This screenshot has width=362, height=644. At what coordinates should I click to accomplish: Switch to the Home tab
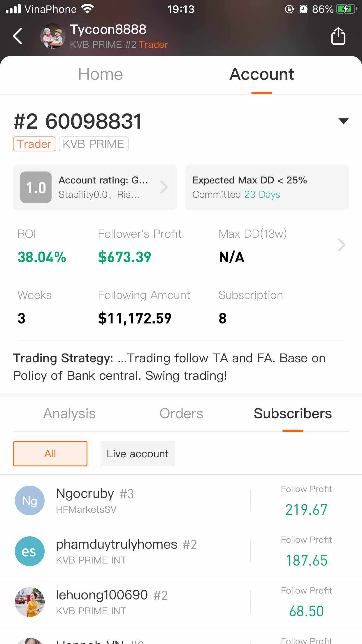[101, 74]
